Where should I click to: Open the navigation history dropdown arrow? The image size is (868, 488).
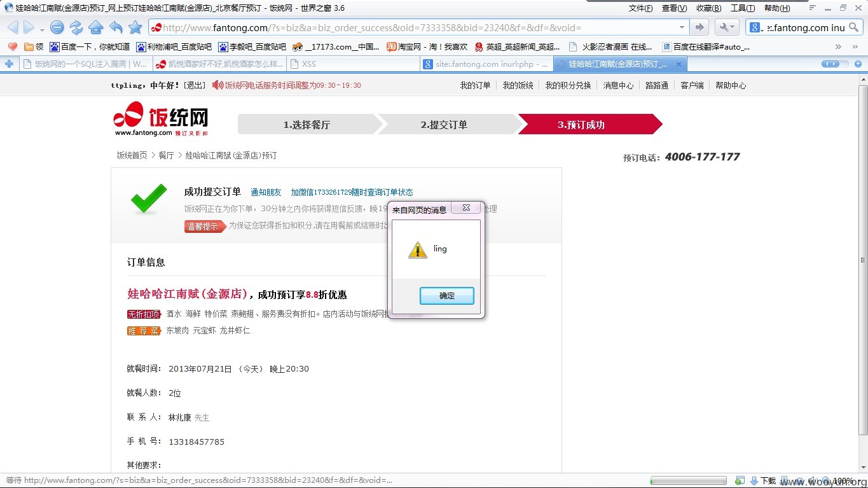pyautogui.click(x=42, y=29)
